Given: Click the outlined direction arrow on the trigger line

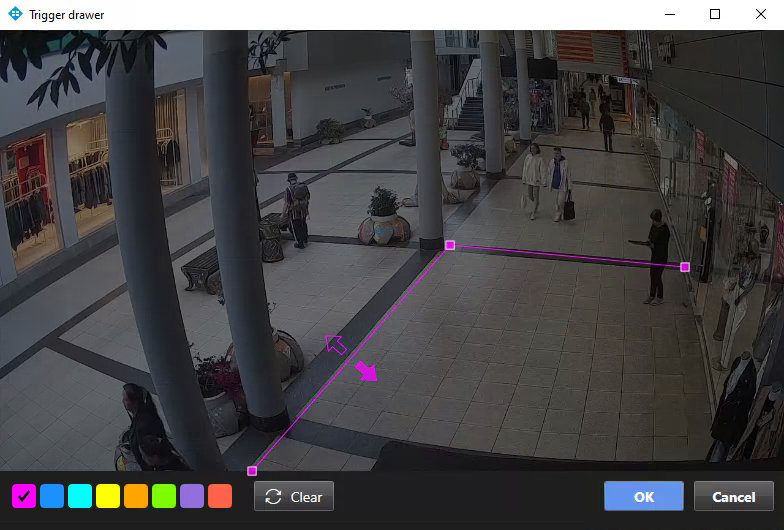Looking at the screenshot, I should (336, 344).
